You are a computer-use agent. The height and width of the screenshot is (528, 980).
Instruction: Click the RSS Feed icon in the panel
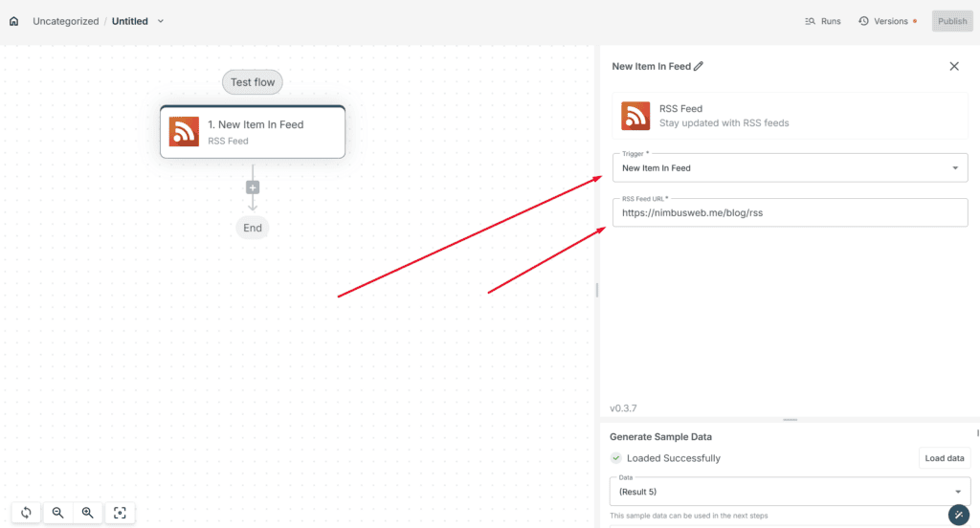pyautogui.click(x=635, y=116)
